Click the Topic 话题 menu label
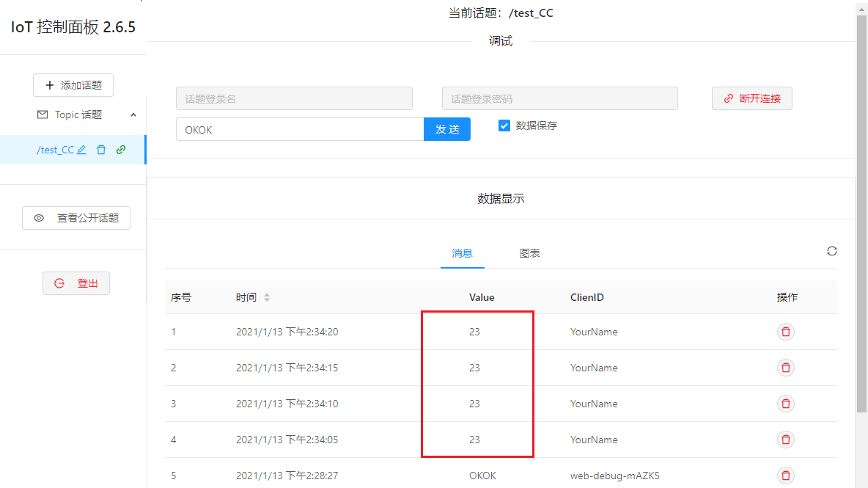Viewport: 868px width, 488px height. click(x=78, y=114)
